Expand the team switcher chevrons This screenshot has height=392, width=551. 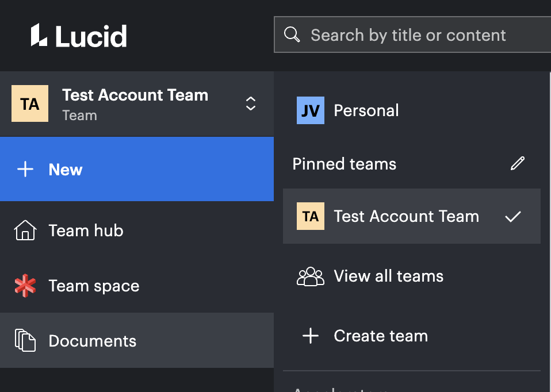[251, 103]
